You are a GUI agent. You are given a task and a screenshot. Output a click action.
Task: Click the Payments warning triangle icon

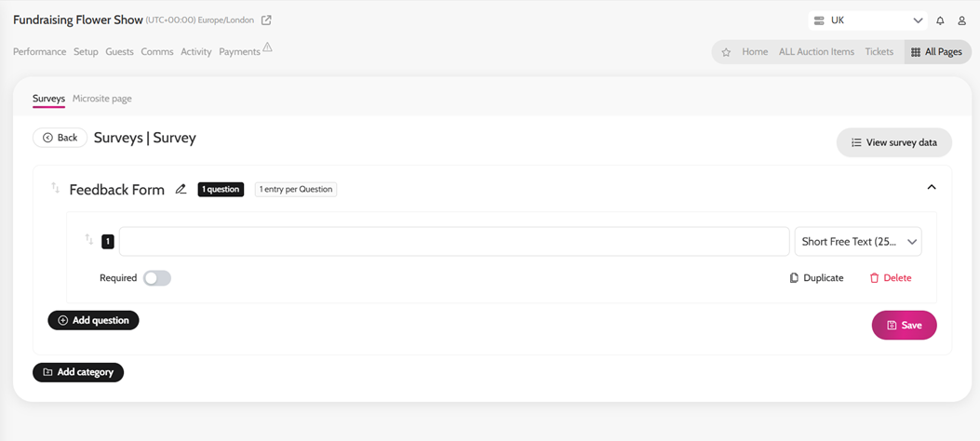coord(267,47)
